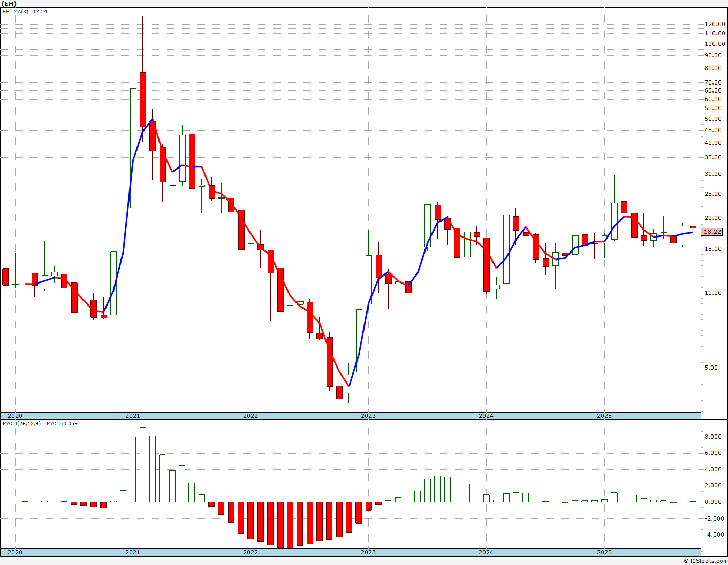Click the -2.000 MACD axis label
This screenshot has height=565, width=728.
click(715, 518)
